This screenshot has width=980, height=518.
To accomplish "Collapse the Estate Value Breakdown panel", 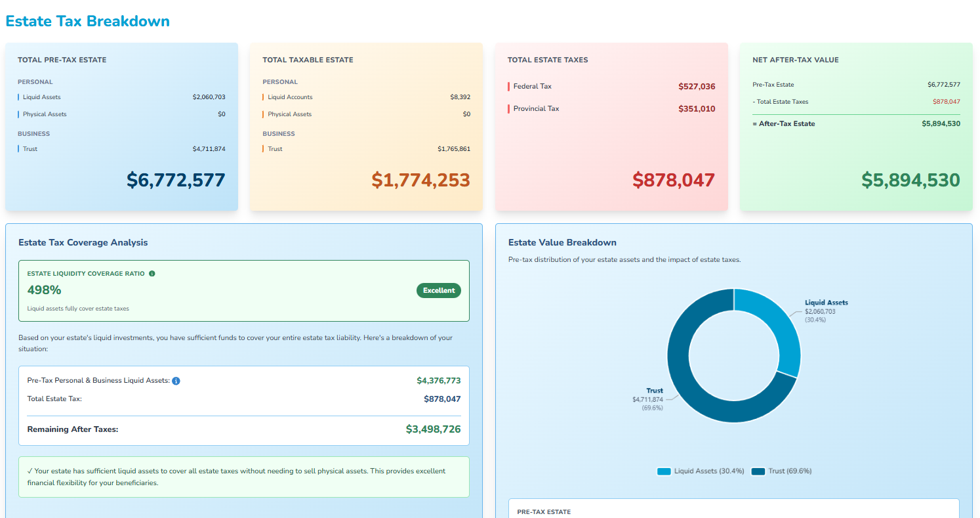I will 562,242.
